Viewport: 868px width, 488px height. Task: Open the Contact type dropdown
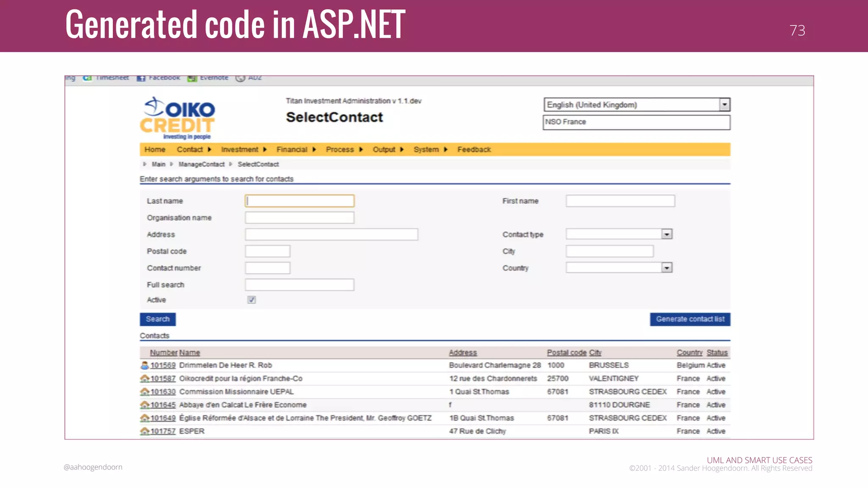click(x=667, y=234)
